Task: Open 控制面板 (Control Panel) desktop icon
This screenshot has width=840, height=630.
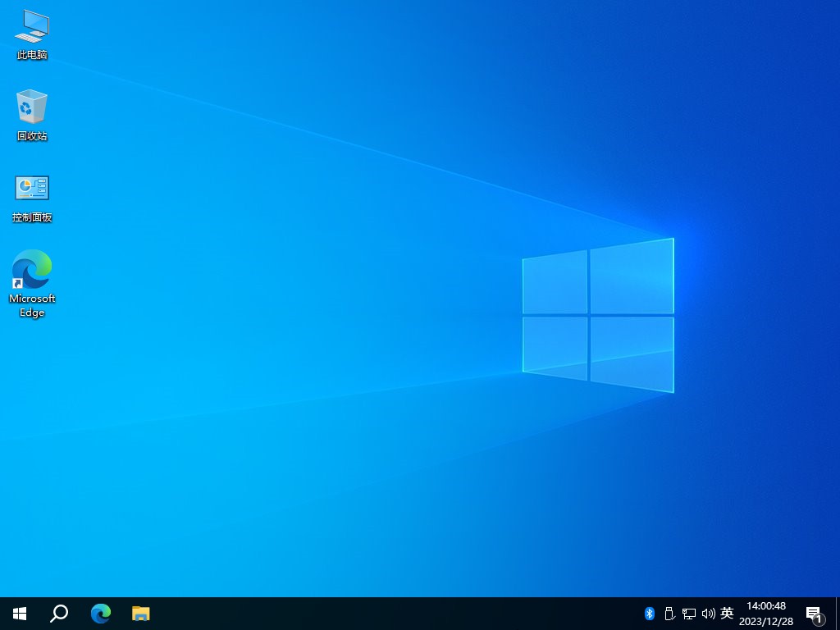Action: click(x=31, y=189)
